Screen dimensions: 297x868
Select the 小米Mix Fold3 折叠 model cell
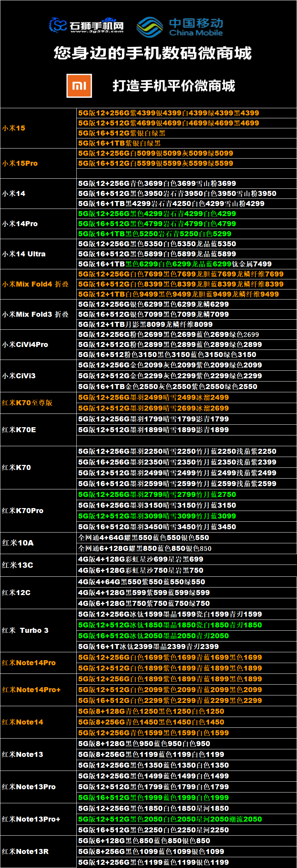[39, 314]
